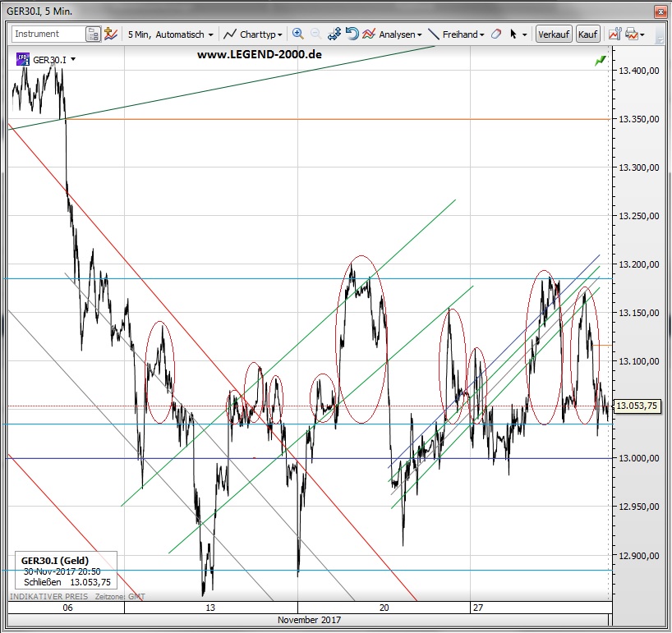Select the eraser tool
Screen dimensions: 672x633
(x=495, y=34)
